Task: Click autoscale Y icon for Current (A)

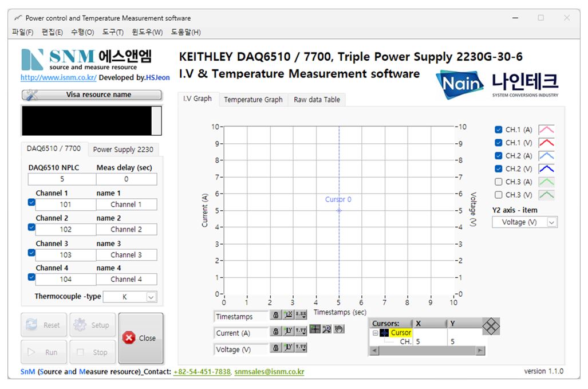Action: point(289,332)
